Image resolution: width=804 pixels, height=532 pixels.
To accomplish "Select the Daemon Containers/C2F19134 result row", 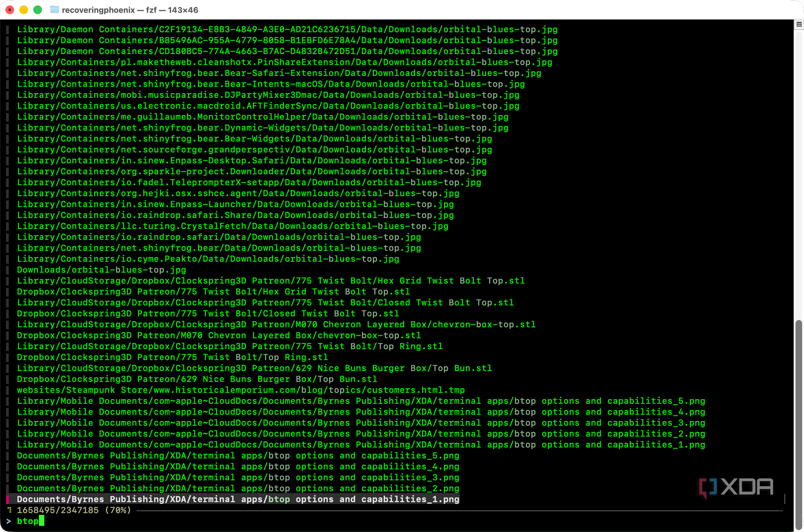I will tap(287, 30).
